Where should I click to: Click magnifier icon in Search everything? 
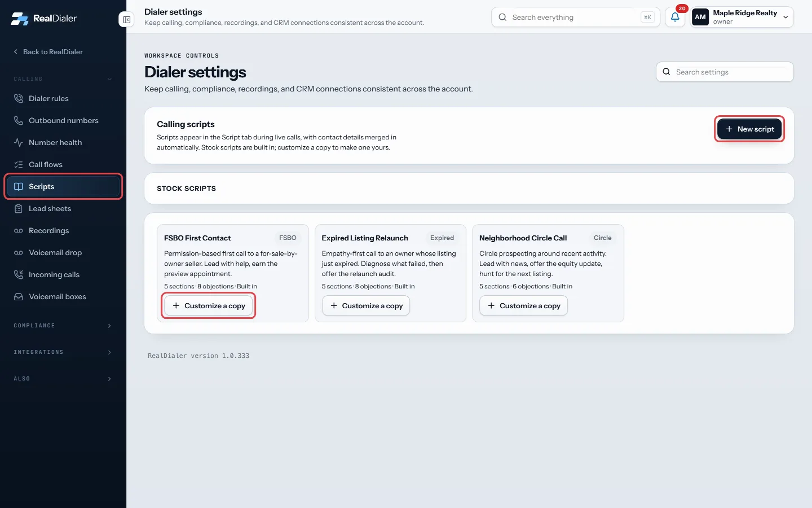tap(502, 17)
